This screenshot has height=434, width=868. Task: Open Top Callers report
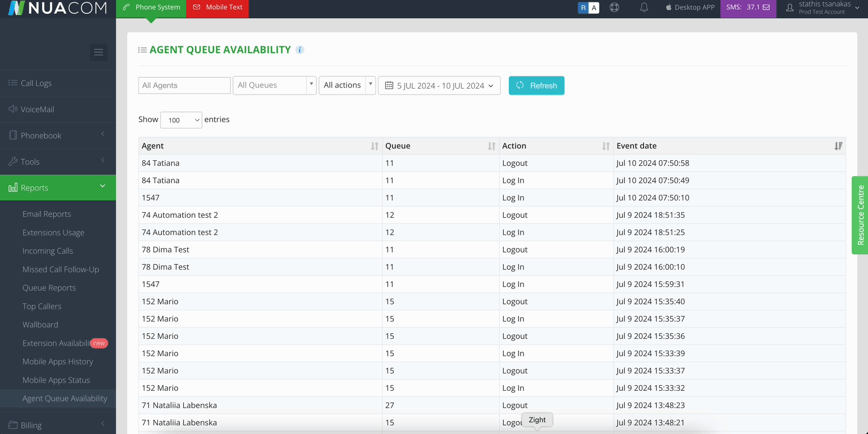pyautogui.click(x=42, y=306)
